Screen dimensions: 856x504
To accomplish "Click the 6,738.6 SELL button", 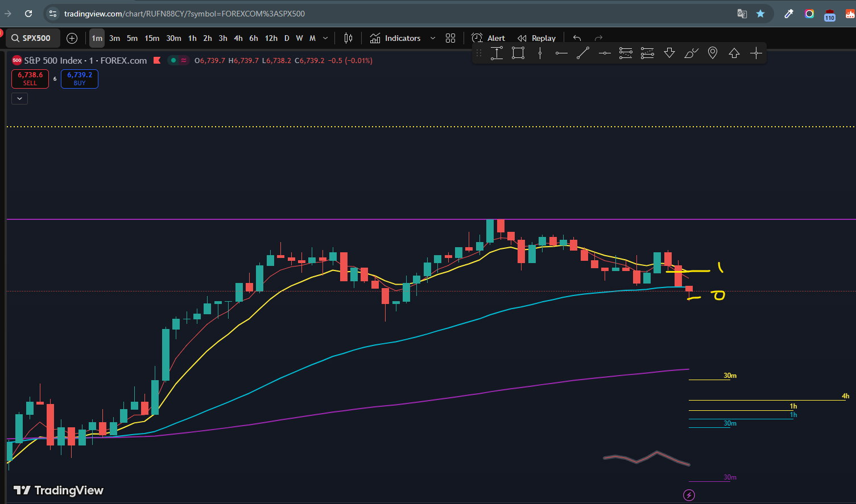I will pyautogui.click(x=30, y=78).
